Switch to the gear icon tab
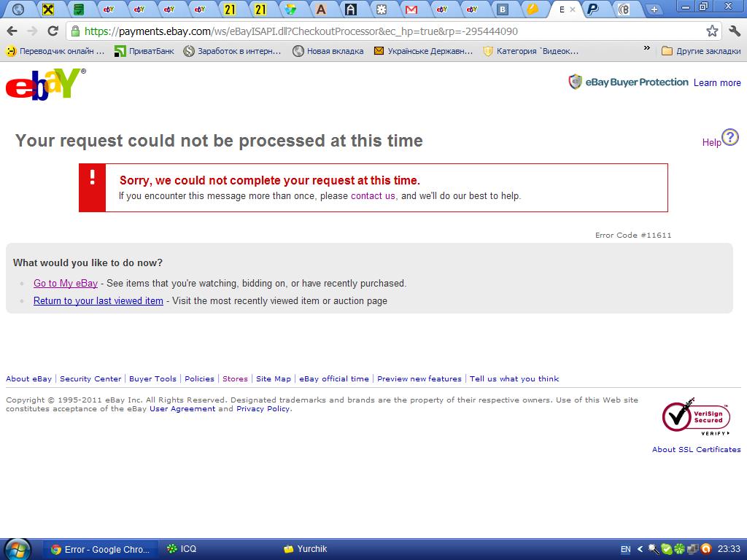The image size is (747, 560). (381, 9)
